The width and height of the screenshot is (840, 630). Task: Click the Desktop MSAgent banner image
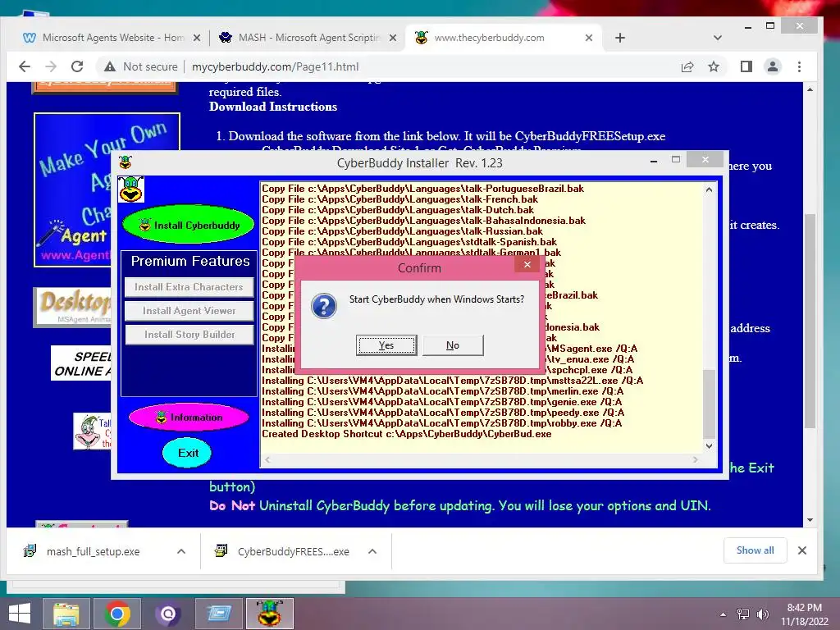(73, 307)
